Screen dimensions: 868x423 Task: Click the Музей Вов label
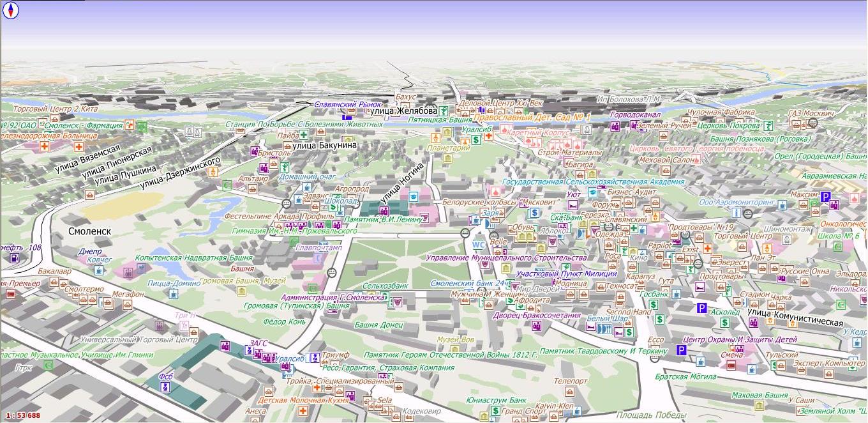pyautogui.click(x=456, y=339)
